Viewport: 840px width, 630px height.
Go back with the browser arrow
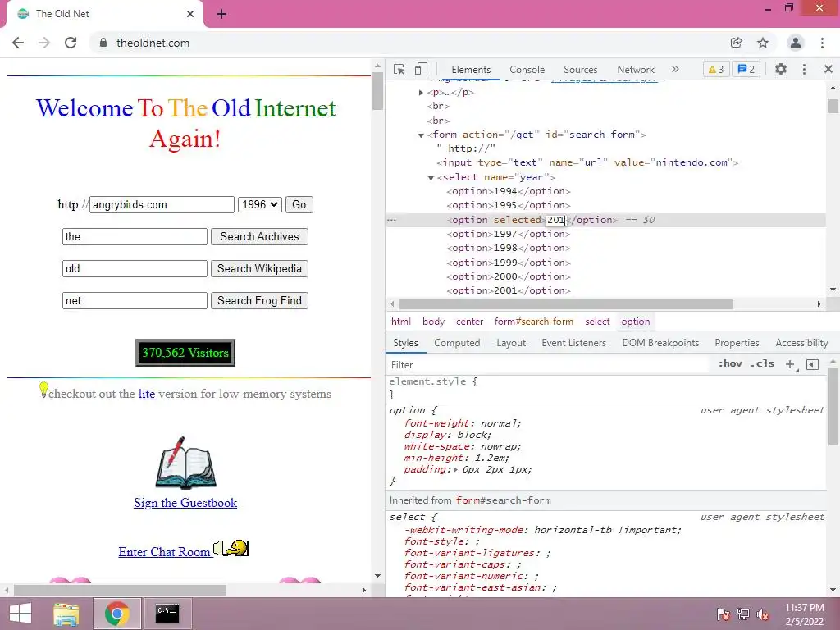[18, 43]
